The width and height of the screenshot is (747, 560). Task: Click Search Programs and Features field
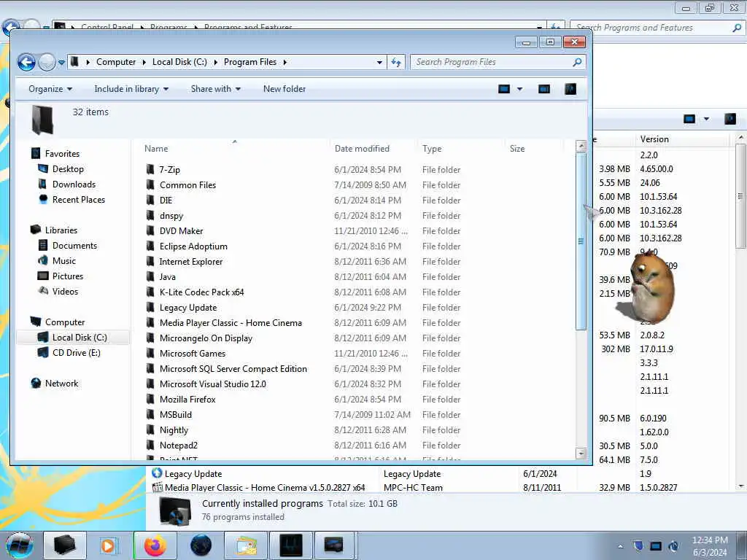tap(657, 28)
